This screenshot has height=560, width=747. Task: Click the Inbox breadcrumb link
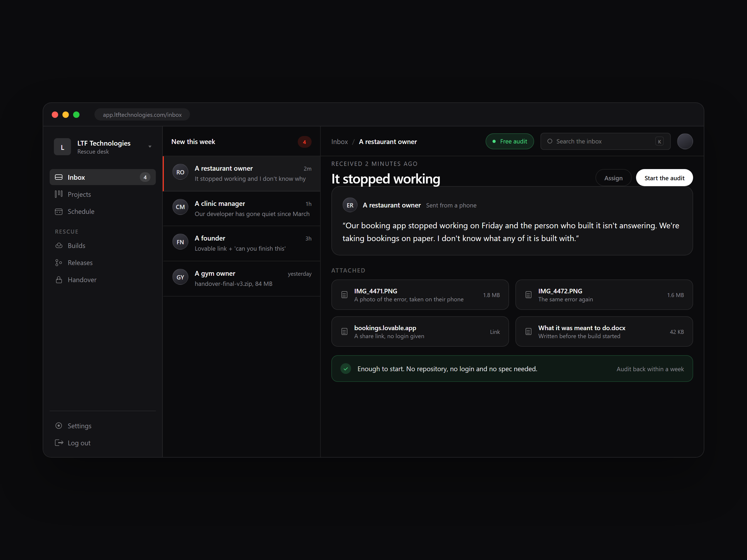(339, 142)
